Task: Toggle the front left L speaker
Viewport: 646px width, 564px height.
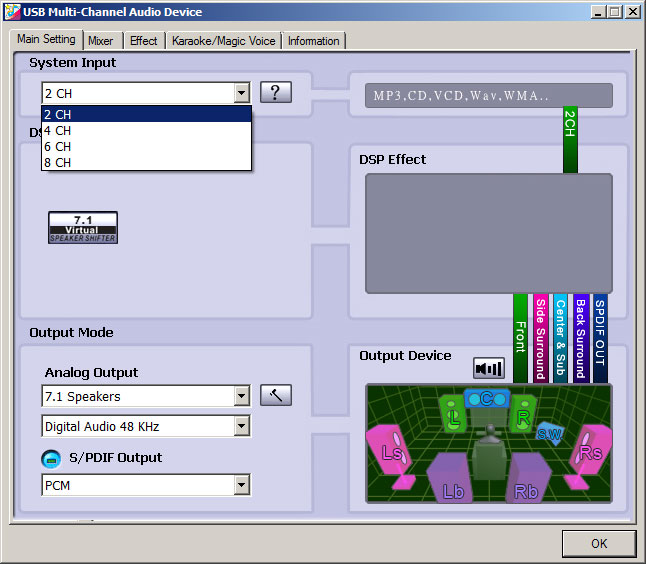Action: point(454,414)
